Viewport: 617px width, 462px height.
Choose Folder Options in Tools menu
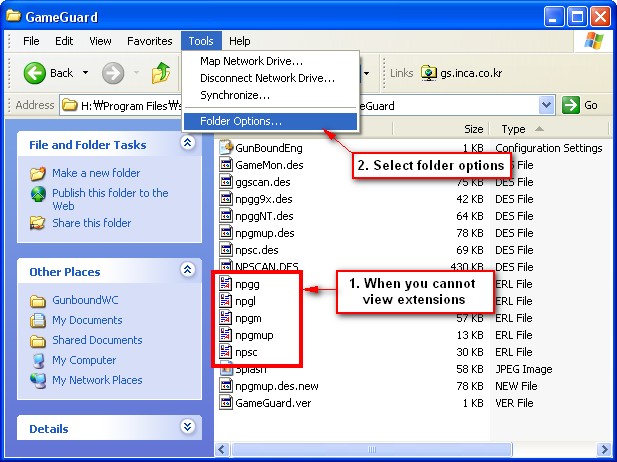pos(270,121)
